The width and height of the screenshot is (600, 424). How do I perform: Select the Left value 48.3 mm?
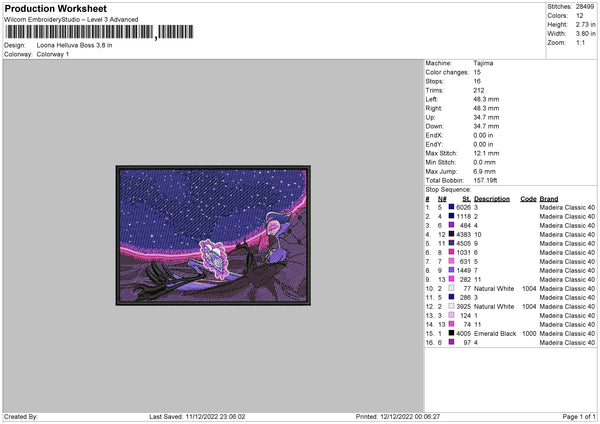(486, 99)
